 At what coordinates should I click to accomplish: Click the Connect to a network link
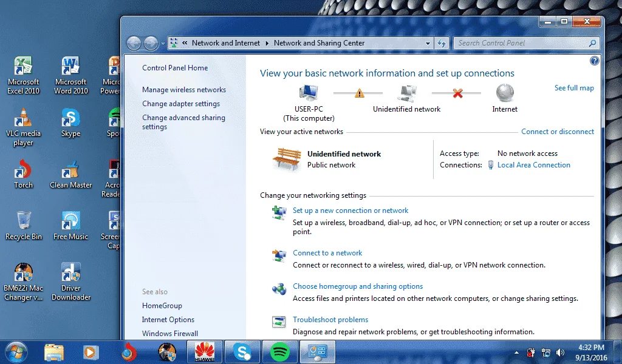pos(327,253)
